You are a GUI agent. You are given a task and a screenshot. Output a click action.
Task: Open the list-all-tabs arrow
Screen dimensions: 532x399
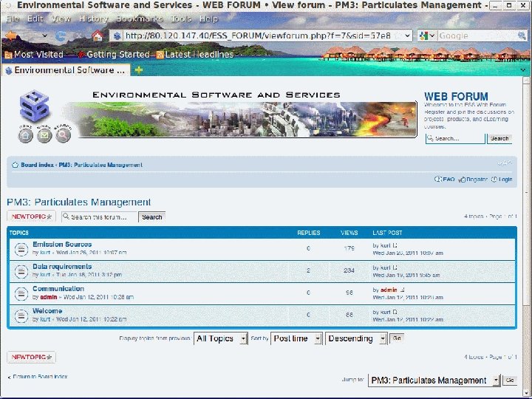click(x=523, y=70)
